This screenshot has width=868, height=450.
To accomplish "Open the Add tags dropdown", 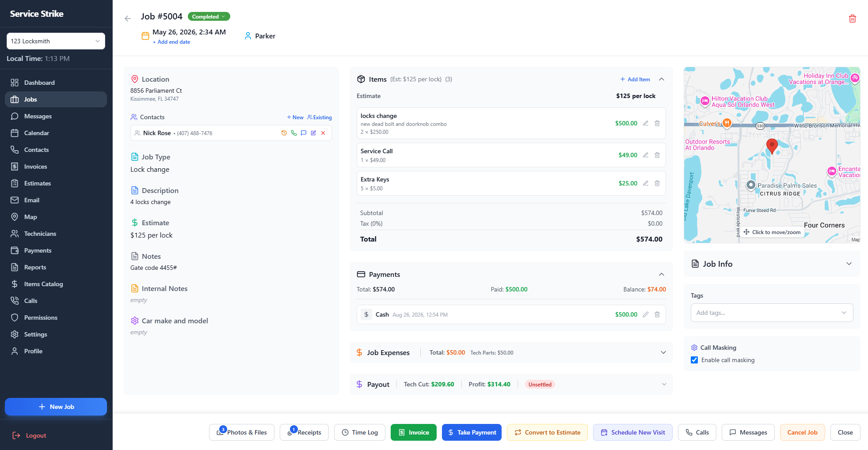I will (x=772, y=313).
